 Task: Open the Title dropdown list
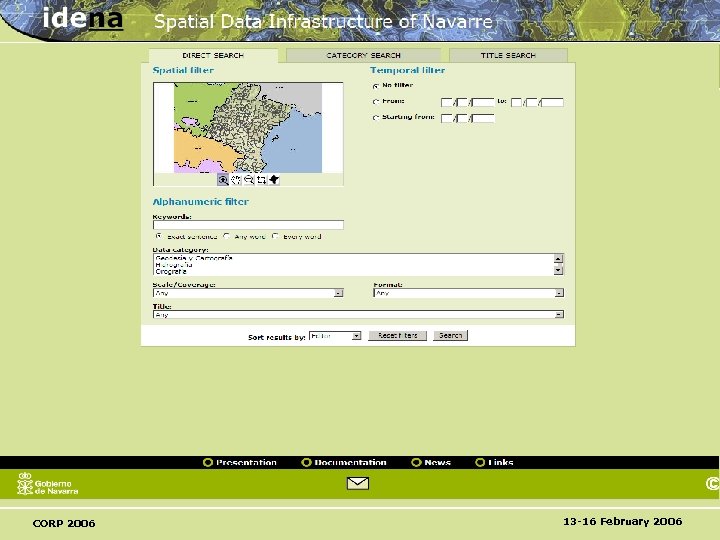358,315
